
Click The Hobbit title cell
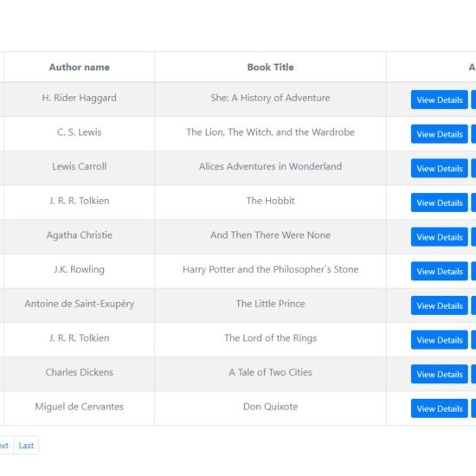pyautogui.click(x=270, y=203)
